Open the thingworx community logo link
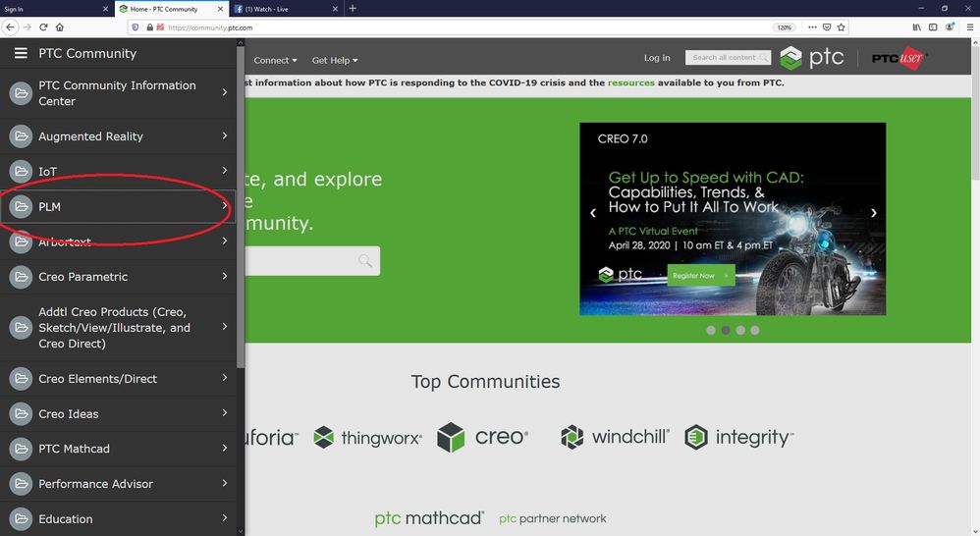Viewport: 980px width, 536px height. coord(367,437)
